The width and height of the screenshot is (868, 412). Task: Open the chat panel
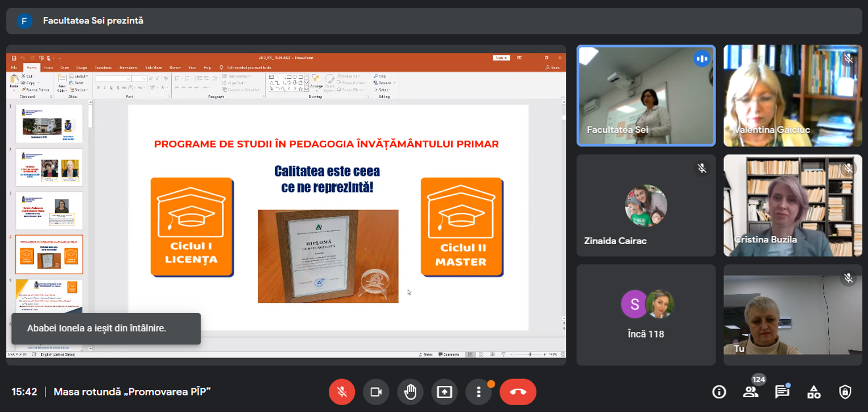[x=782, y=392]
